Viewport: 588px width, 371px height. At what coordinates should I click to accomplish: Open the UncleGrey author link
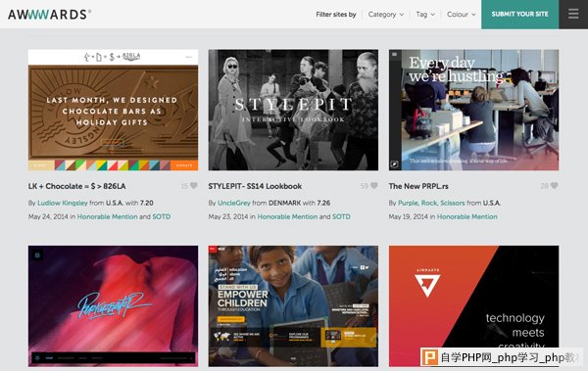[234, 203]
